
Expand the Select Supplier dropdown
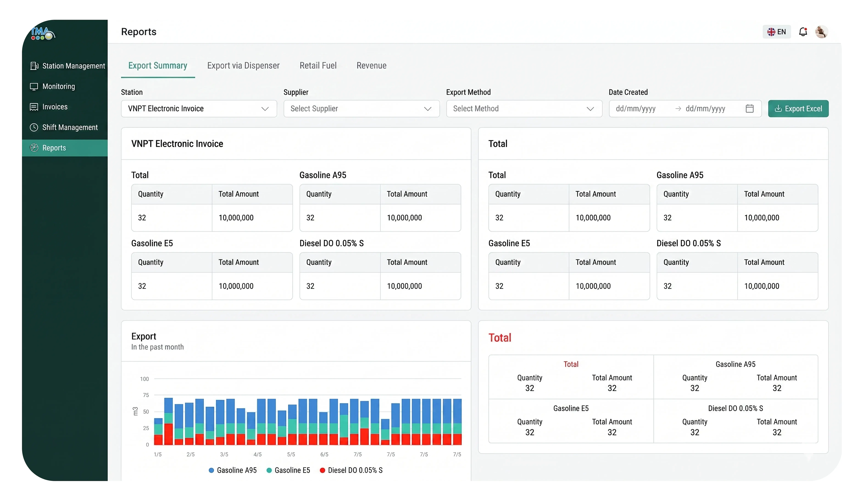point(361,108)
